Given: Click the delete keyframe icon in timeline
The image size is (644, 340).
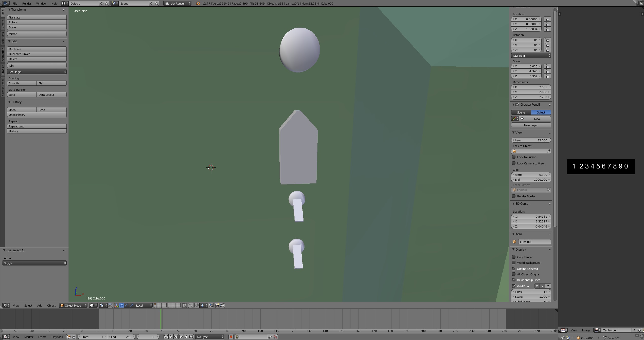Looking at the screenshot, I should click(275, 337).
